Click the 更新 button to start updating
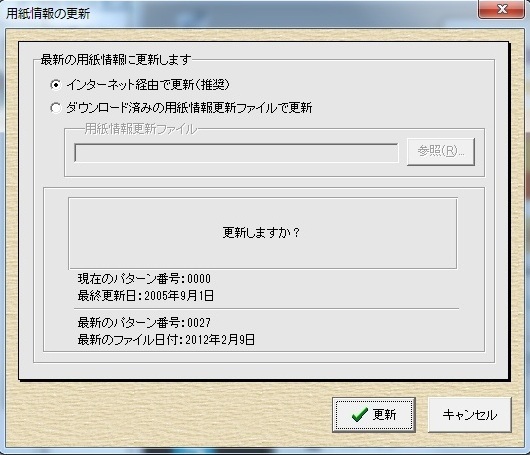530x455 pixels. pyautogui.click(x=374, y=415)
